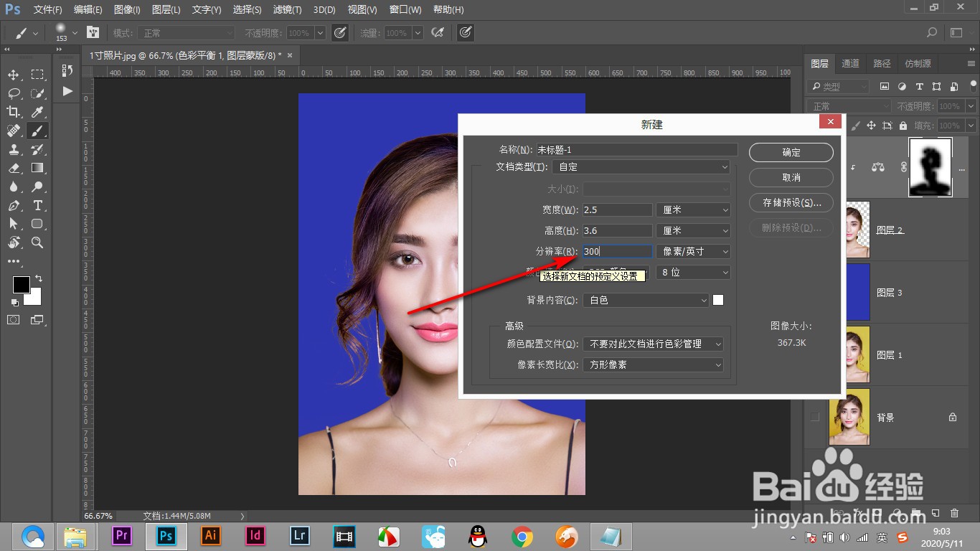This screenshot has height=551, width=980.
Task: Switch to the 通道 tab
Action: pos(850,63)
